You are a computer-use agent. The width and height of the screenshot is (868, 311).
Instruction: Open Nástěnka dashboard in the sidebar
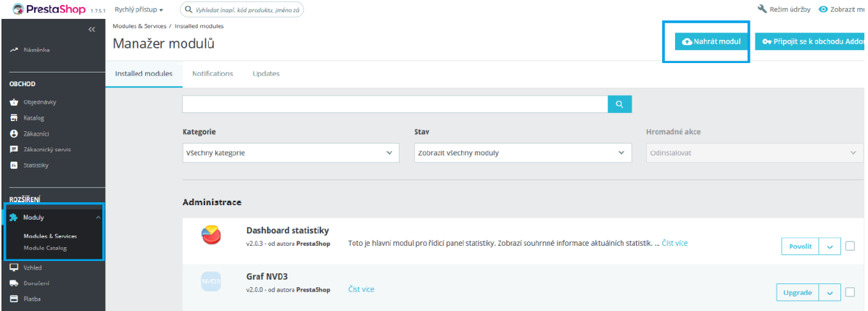[x=36, y=50]
